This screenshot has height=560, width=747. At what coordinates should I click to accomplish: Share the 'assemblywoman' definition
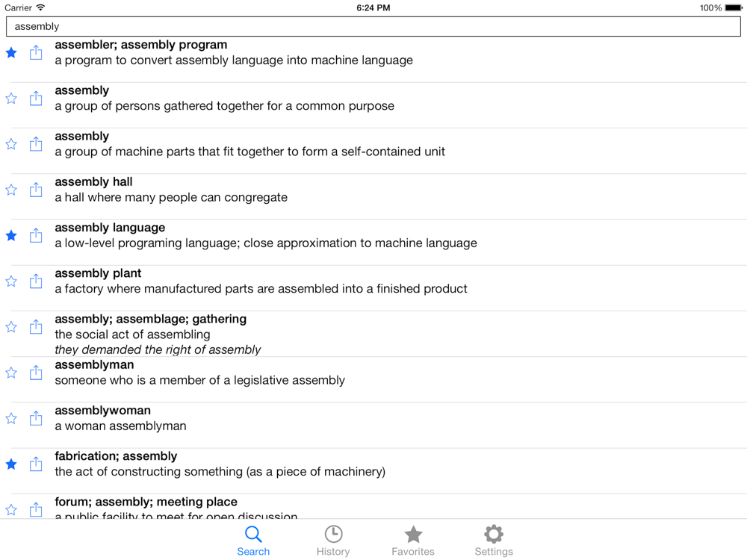click(x=36, y=418)
